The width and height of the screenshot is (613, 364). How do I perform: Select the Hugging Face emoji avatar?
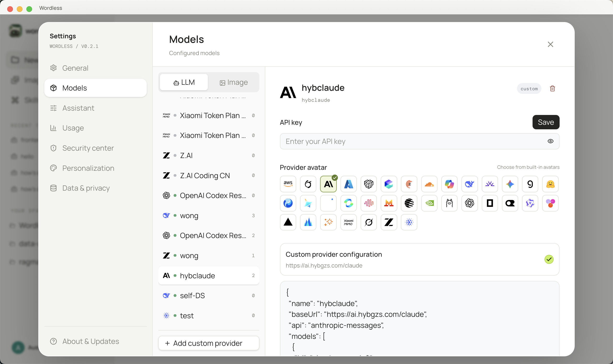pos(550,184)
